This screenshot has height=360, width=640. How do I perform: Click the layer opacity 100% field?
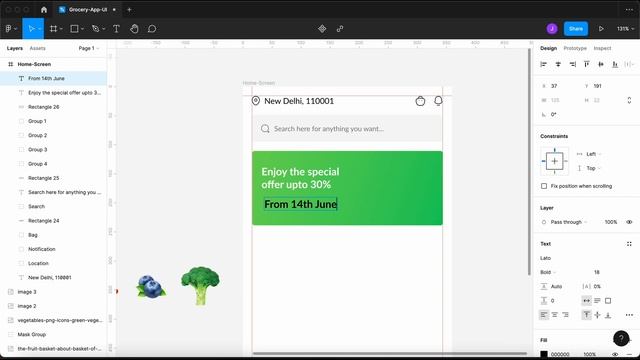pyautogui.click(x=611, y=222)
